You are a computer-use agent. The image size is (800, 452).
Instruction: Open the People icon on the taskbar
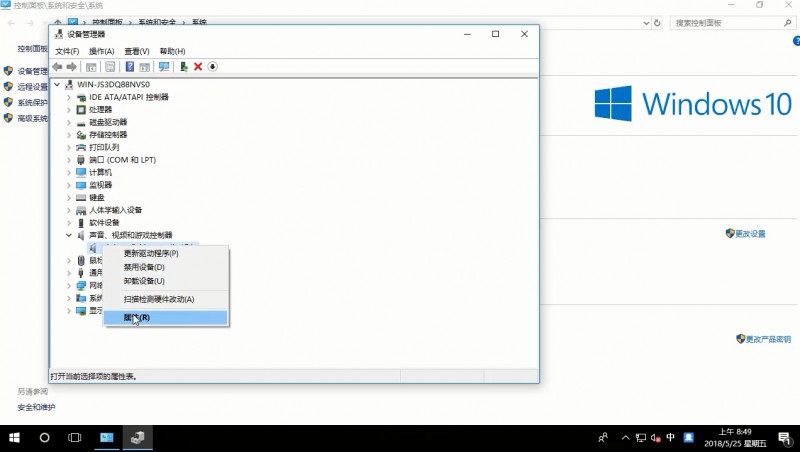click(x=603, y=438)
